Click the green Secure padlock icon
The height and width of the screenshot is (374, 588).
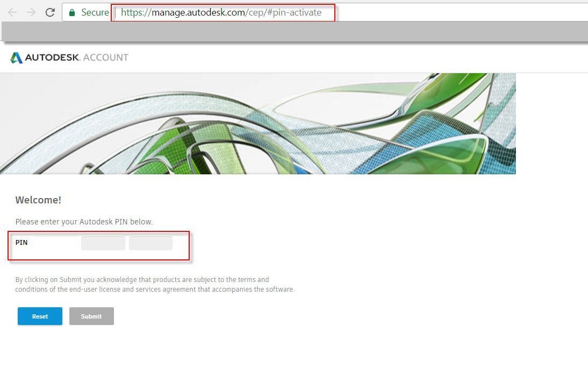(72, 12)
